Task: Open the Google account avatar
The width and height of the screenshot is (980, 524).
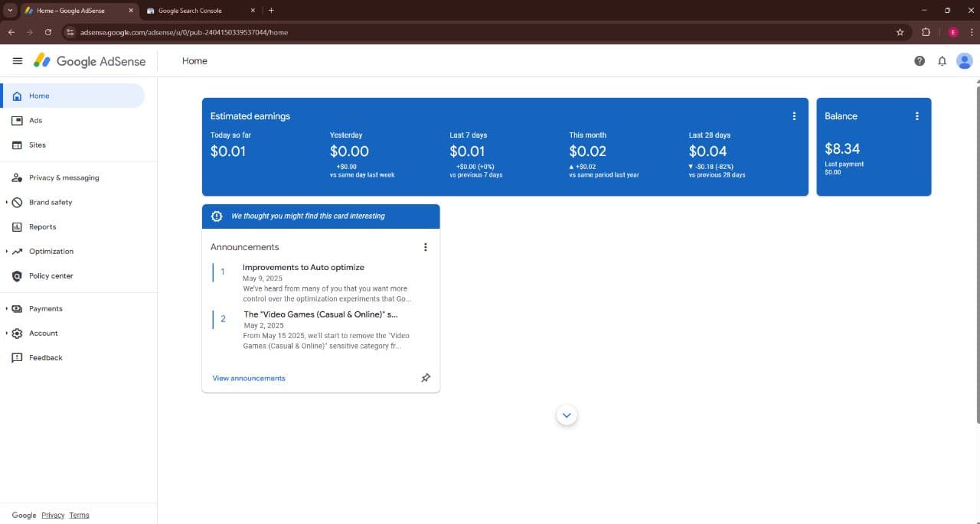Action: coord(965,61)
